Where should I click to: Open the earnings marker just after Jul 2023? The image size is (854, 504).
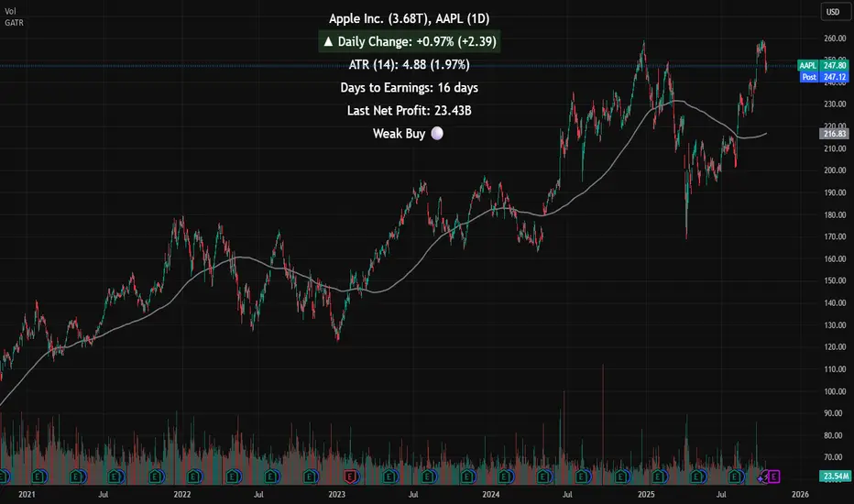tap(428, 477)
